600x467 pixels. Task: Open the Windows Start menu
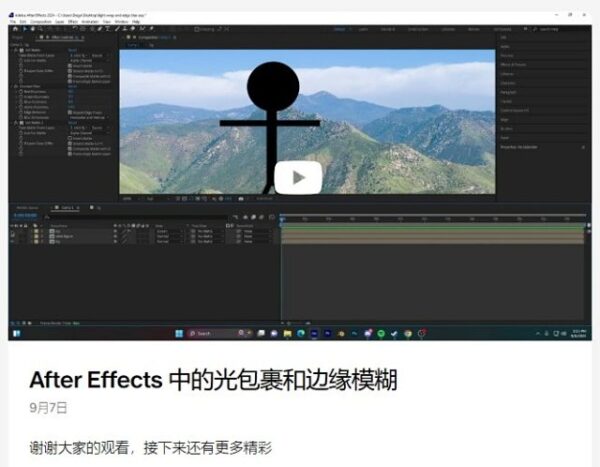pyautogui.click(x=179, y=333)
